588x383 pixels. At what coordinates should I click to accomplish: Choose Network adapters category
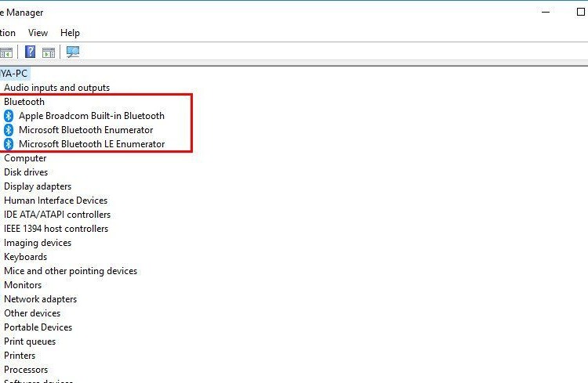pos(40,299)
